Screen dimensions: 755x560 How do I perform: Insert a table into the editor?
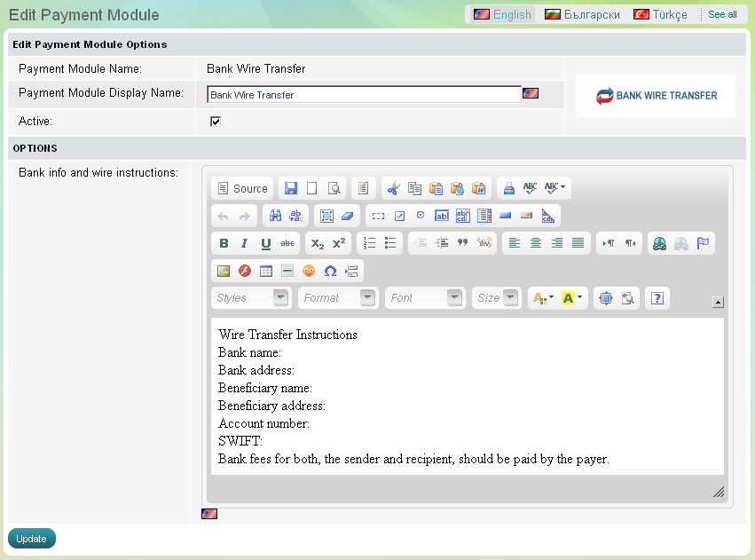(266, 271)
